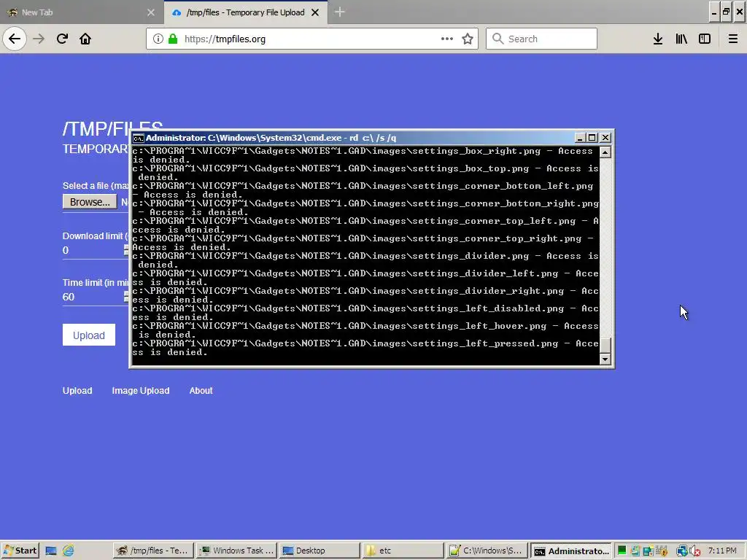
Task: Minimize the cmd.exe window
Action: 580,138
